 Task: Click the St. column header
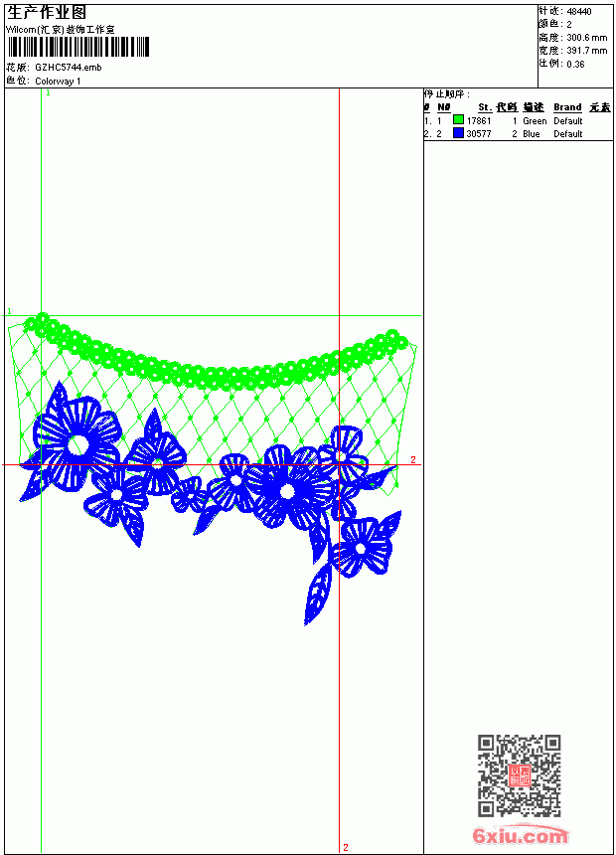pos(485,107)
